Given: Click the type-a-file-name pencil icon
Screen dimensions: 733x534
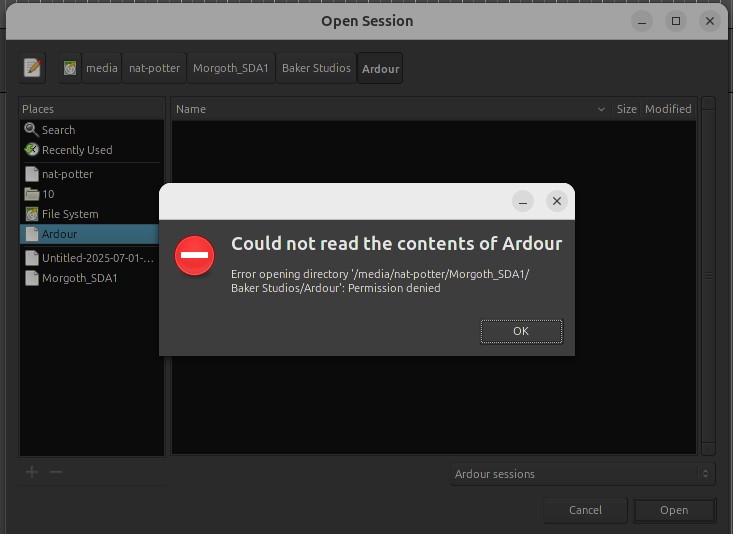Looking at the screenshot, I should click(33, 68).
